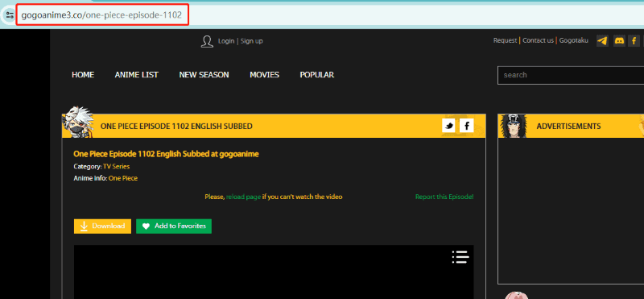The image size is (644, 299).
Task: Click the Download button
Action: click(x=102, y=226)
